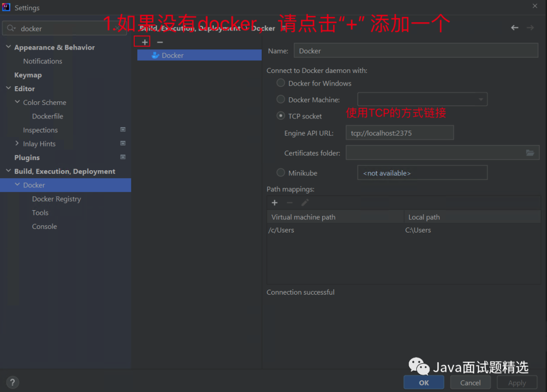Collapse Appearance & Behavior section
This screenshot has width=547, height=392.
pos(9,47)
